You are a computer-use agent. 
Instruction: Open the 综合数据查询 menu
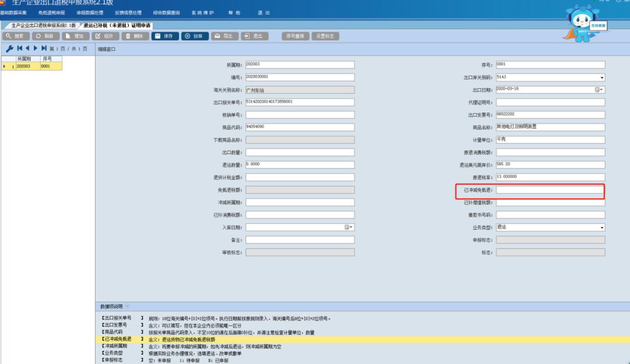pos(166,12)
